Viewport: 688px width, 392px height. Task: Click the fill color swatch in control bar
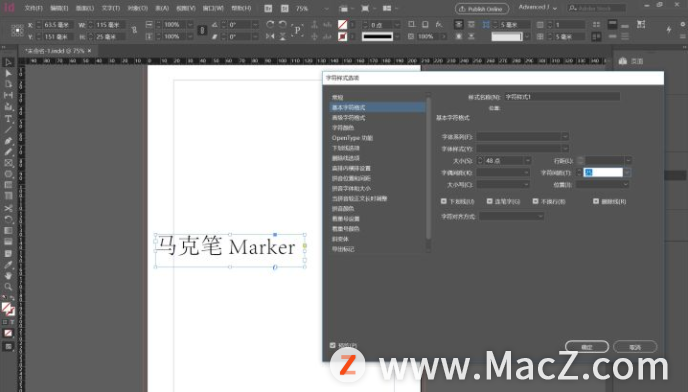point(342,25)
